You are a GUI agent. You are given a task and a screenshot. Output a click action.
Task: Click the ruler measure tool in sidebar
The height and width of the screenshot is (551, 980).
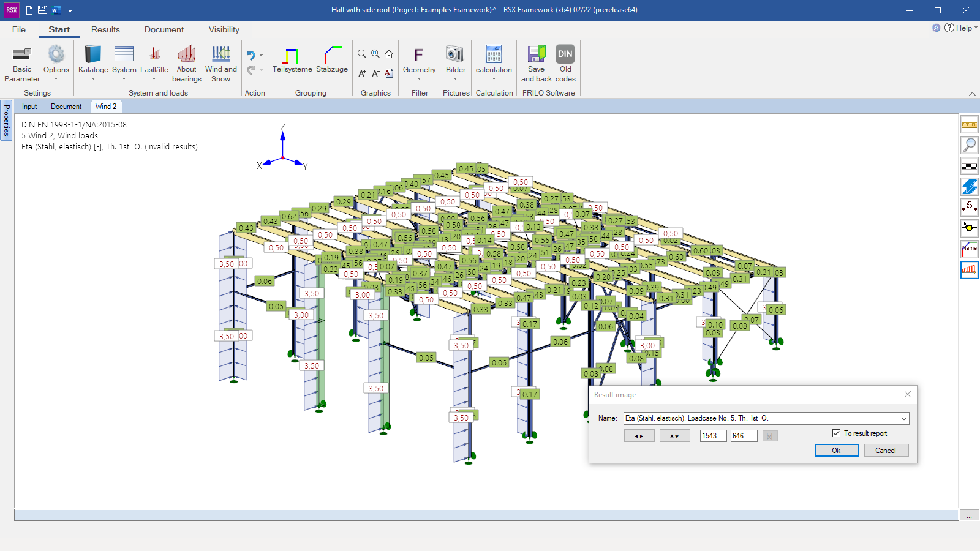(x=970, y=125)
